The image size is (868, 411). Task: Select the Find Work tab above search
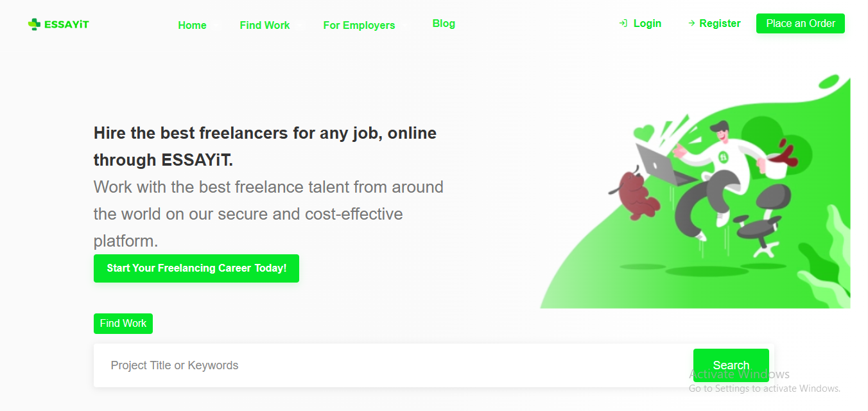click(x=123, y=324)
